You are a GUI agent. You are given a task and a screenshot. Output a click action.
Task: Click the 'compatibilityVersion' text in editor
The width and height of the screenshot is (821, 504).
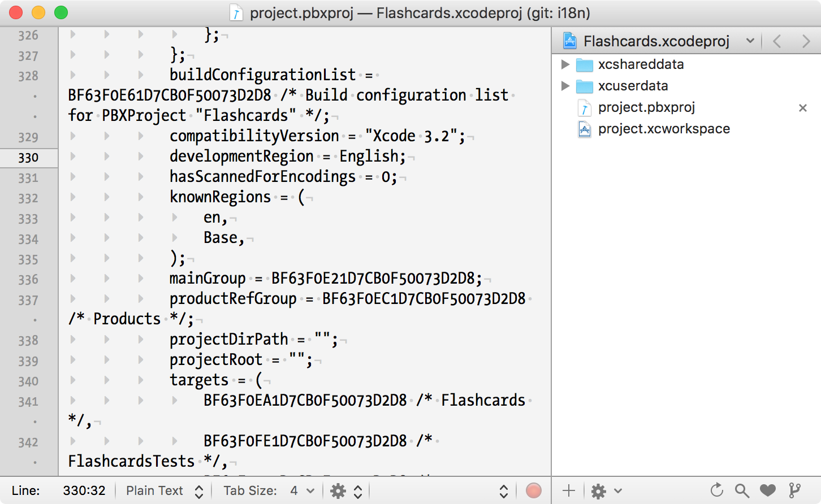click(254, 136)
